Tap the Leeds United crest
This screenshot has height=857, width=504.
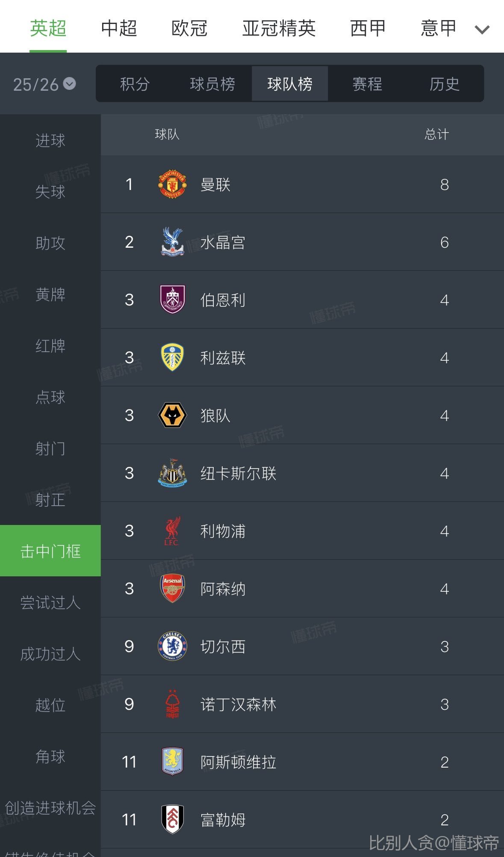click(172, 357)
